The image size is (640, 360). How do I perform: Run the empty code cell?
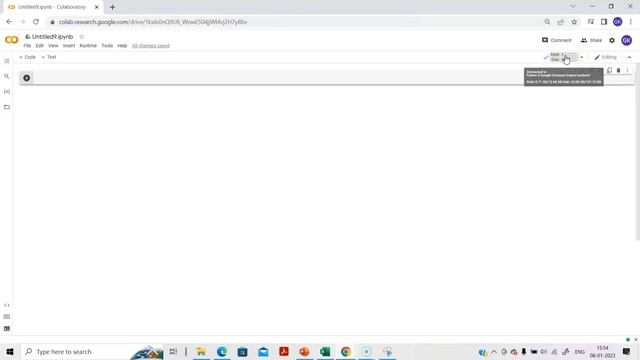[27, 78]
